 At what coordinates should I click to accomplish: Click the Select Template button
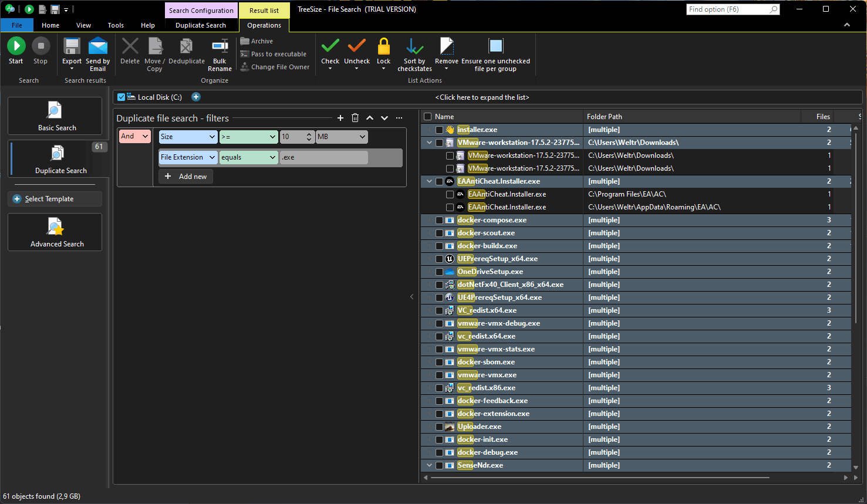(55, 199)
